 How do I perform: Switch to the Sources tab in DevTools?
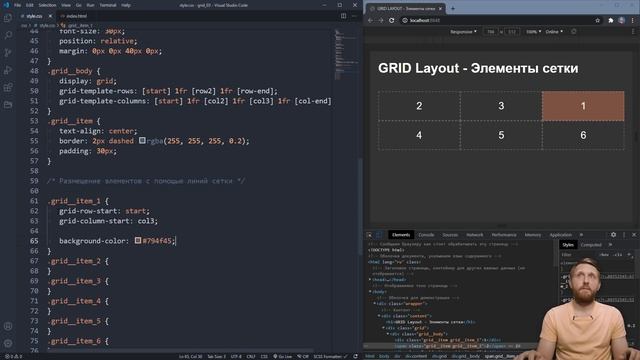click(450, 235)
